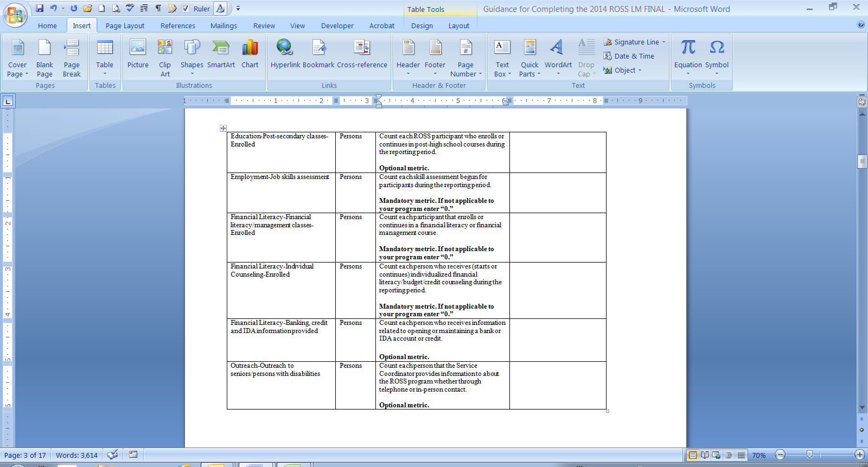Click the table move handle
Screen dimensions: 868x467
point(223,128)
